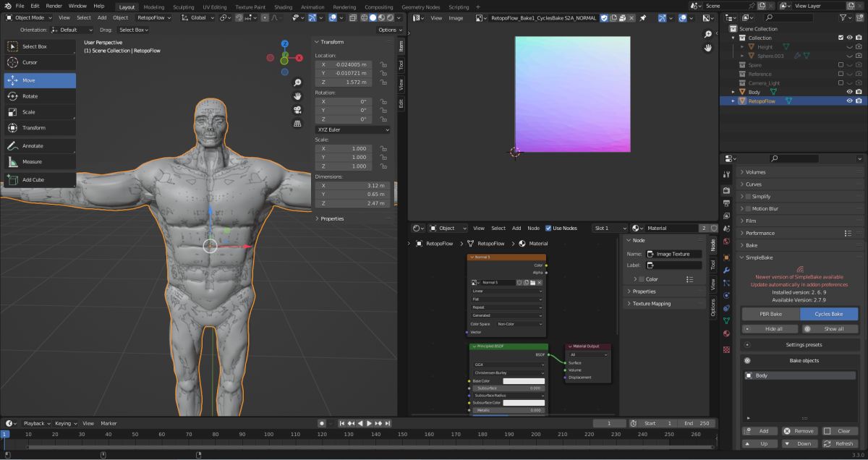Expand the Texture Mapping panel
The height and width of the screenshot is (460, 868).
coord(651,304)
